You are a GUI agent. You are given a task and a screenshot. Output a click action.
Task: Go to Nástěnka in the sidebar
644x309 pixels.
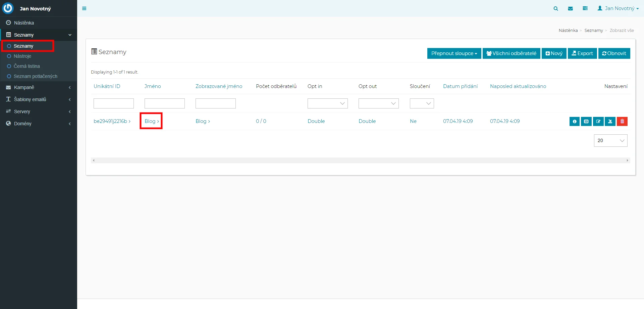(24, 23)
